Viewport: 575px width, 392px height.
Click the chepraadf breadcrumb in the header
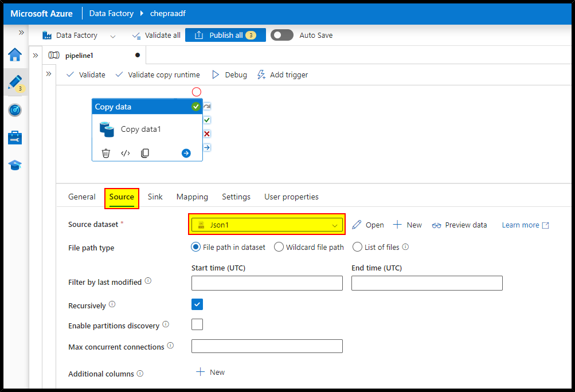pos(168,14)
